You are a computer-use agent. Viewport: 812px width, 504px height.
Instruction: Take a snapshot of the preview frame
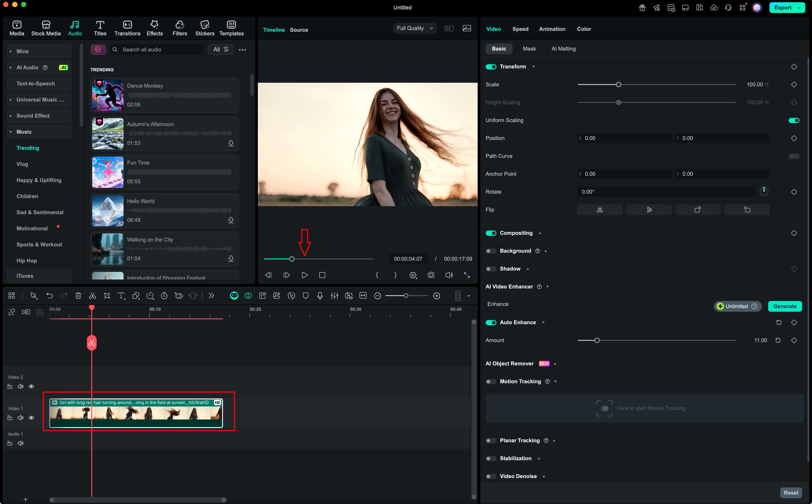click(x=431, y=275)
